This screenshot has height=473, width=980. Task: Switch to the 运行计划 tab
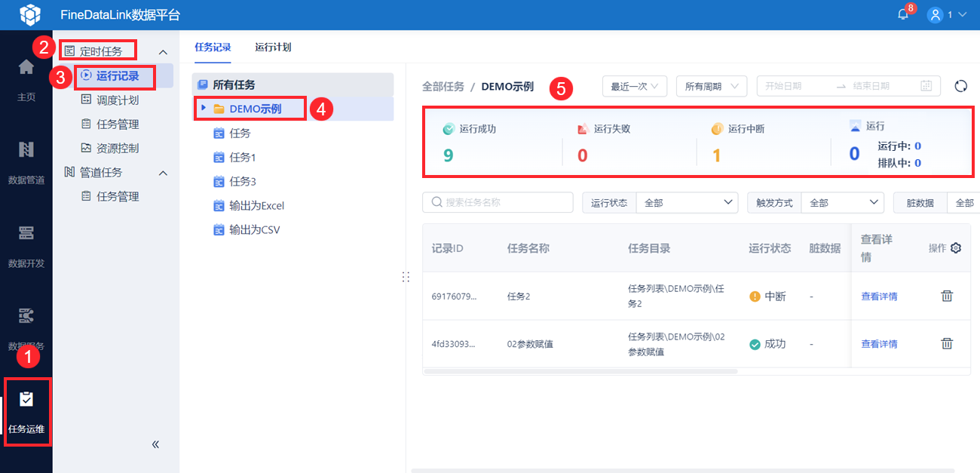[x=273, y=47]
